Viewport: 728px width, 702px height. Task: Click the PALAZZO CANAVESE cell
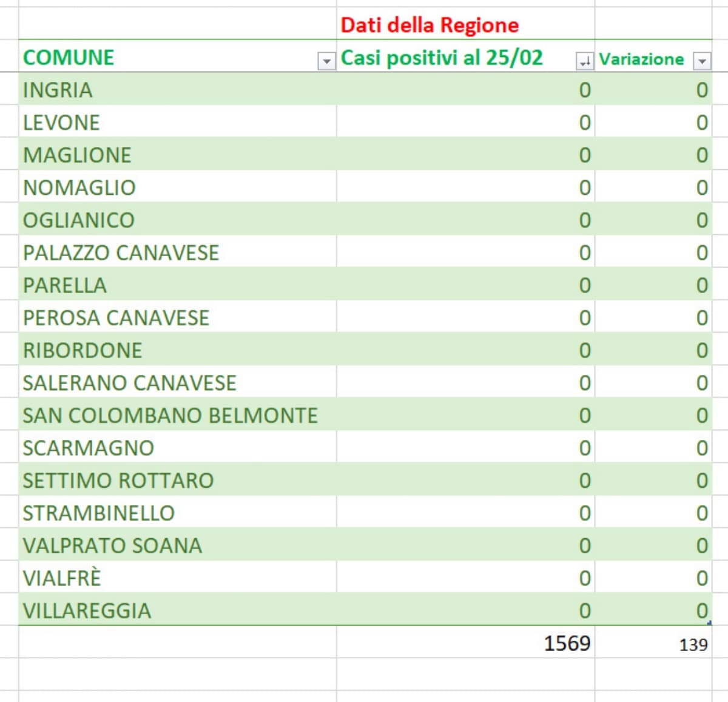click(121, 252)
